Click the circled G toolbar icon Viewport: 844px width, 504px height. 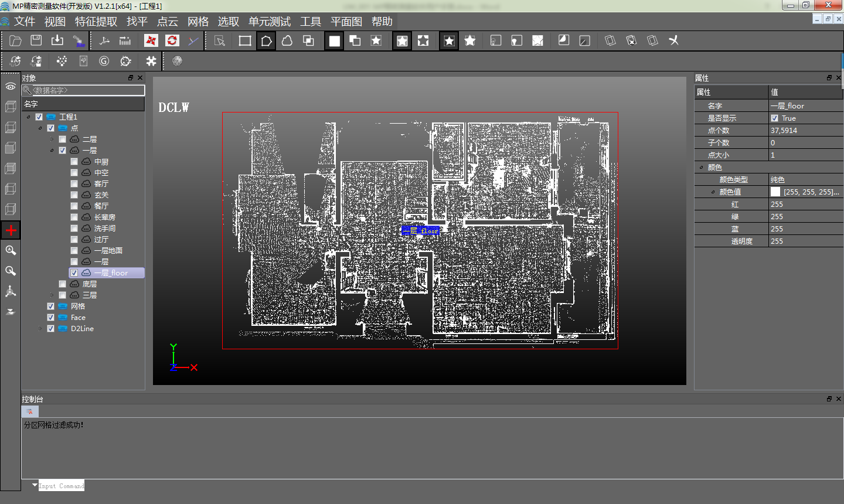[x=104, y=61]
